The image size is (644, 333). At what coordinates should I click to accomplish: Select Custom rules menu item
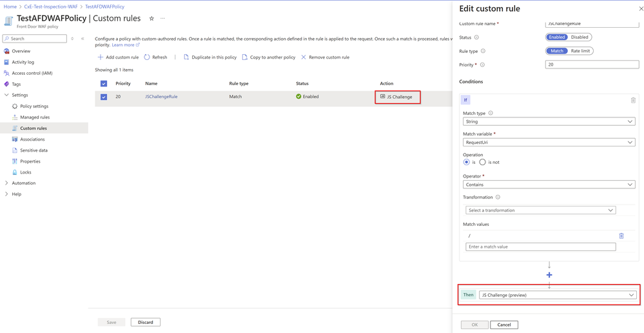[x=34, y=128]
